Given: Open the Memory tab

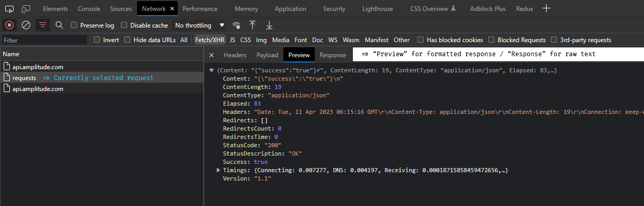Looking at the screenshot, I should coord(246,9).
